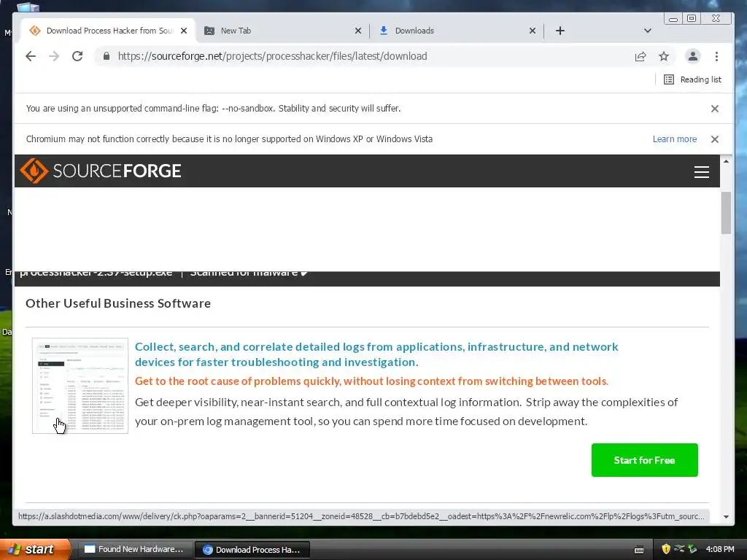
Task: Open the Reading list panel
Action: (x=692, y=79)
